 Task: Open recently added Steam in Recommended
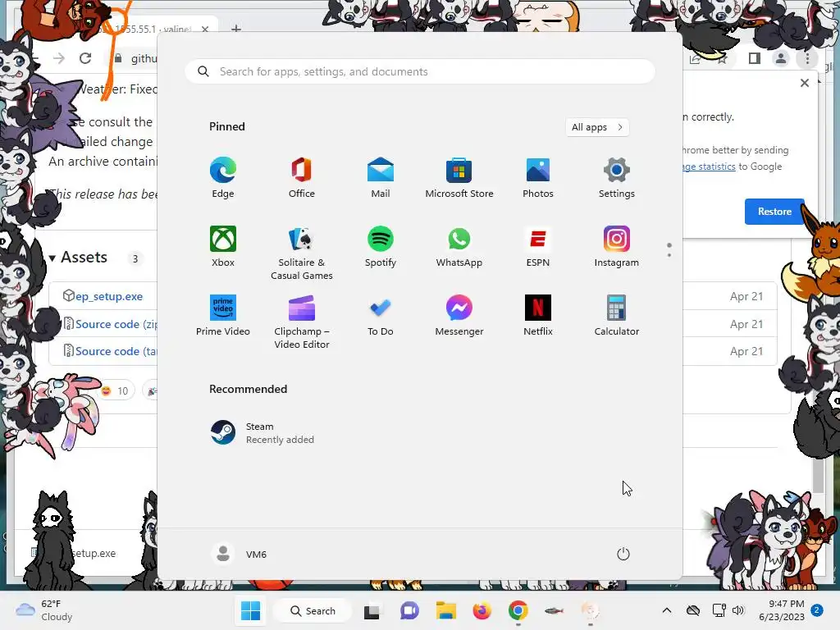coord(262,433)
